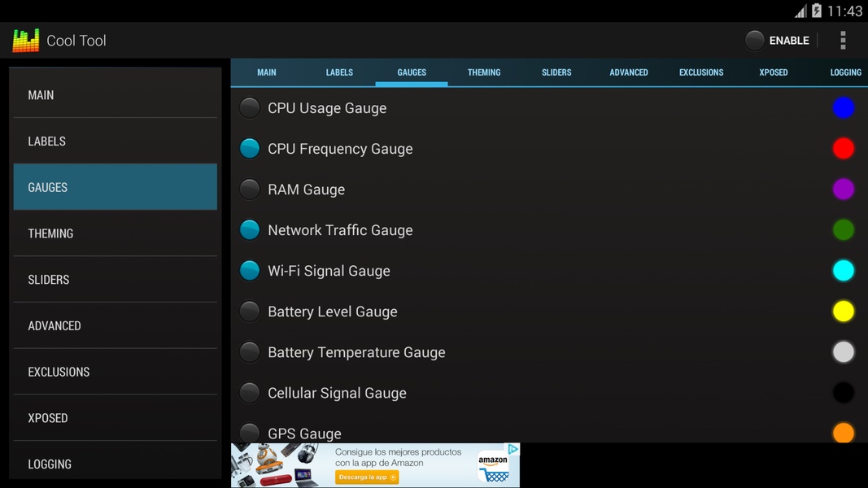Select the GAUGES tab
The image size is (868, 488).
[412, 72]
